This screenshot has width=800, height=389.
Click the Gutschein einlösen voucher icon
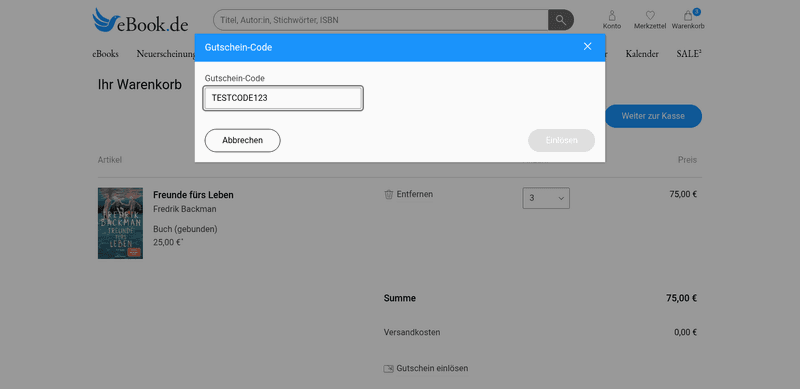(x=388, y=369)
